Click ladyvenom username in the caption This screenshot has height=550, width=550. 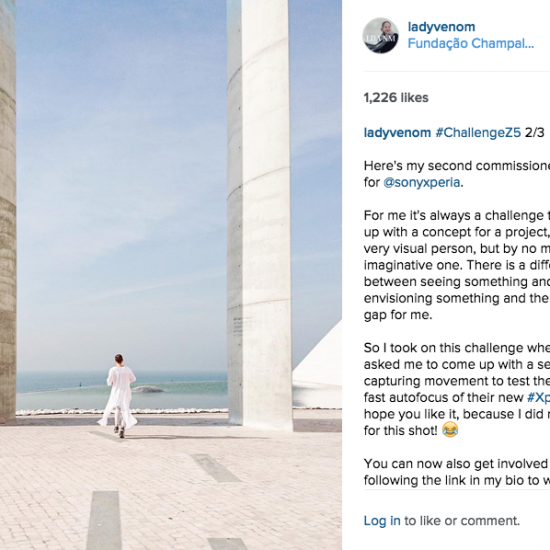click(397, 133)
